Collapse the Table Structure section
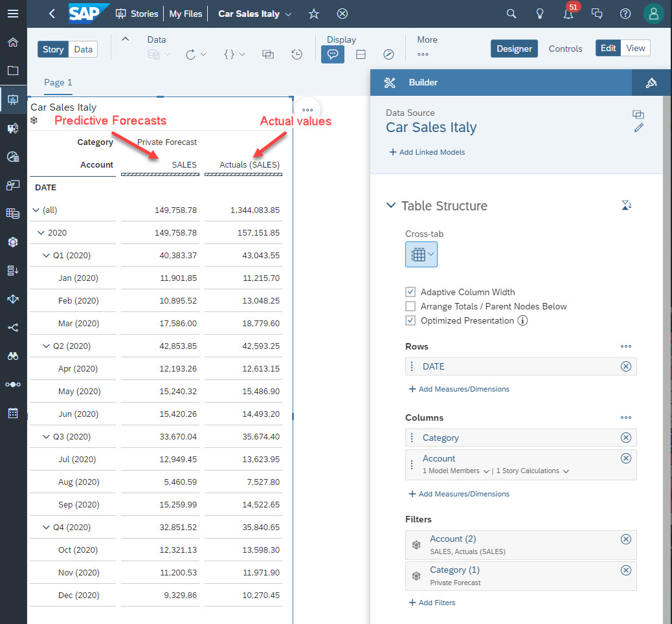 tap(390, 205)
